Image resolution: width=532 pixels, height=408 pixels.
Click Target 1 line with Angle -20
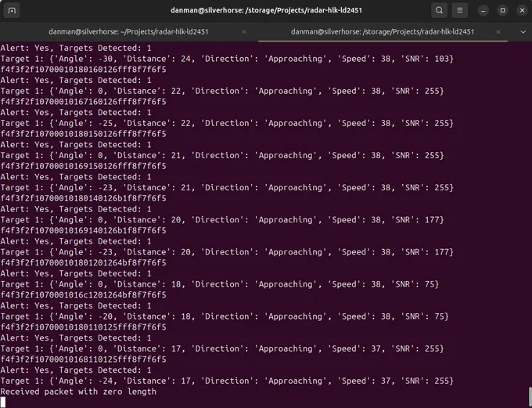click(x=225, y=316)
